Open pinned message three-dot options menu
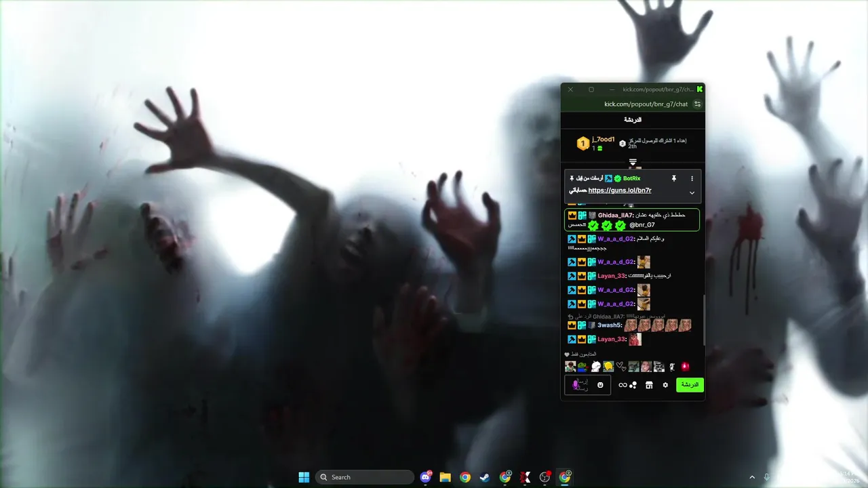Image resolution: width=868 pixels, height=488 pixels. pos(692,178)
